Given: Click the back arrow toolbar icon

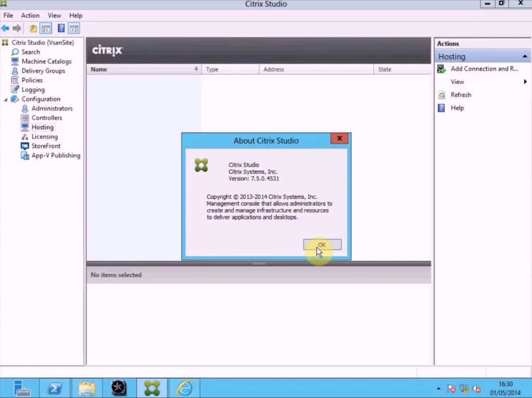Looking at the screenshot, I should pos(5,29).
